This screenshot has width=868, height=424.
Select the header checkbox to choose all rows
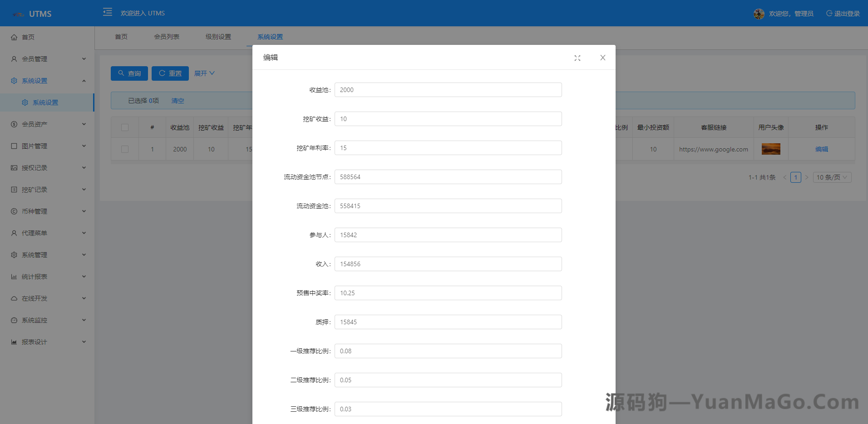[x=125, y=127]
